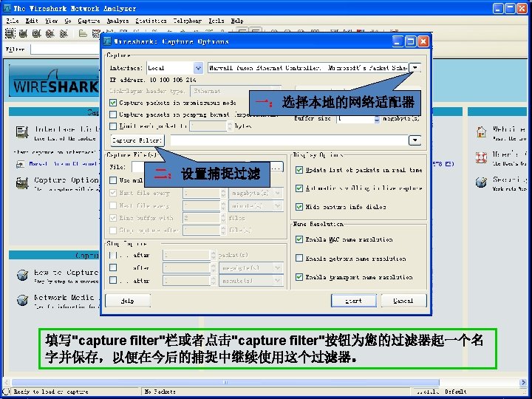Image resolution: width=532 pixels, height=399 pixels.
Task: Open the Telephony menu
Action: coord(188,21)
